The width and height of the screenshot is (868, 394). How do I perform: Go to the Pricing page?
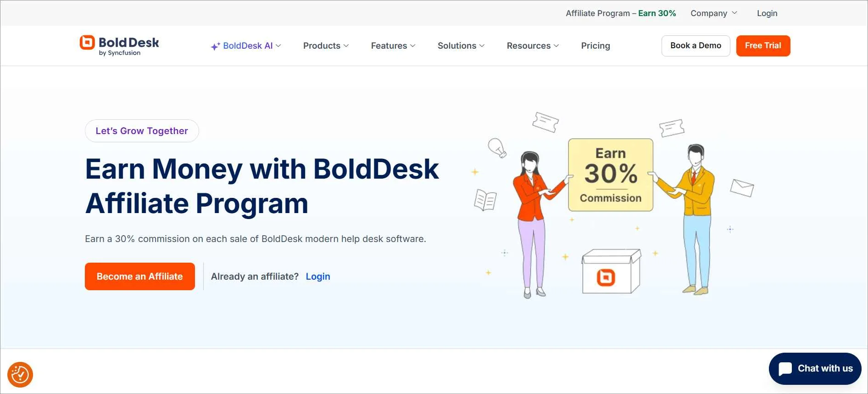tap(595, 46)
